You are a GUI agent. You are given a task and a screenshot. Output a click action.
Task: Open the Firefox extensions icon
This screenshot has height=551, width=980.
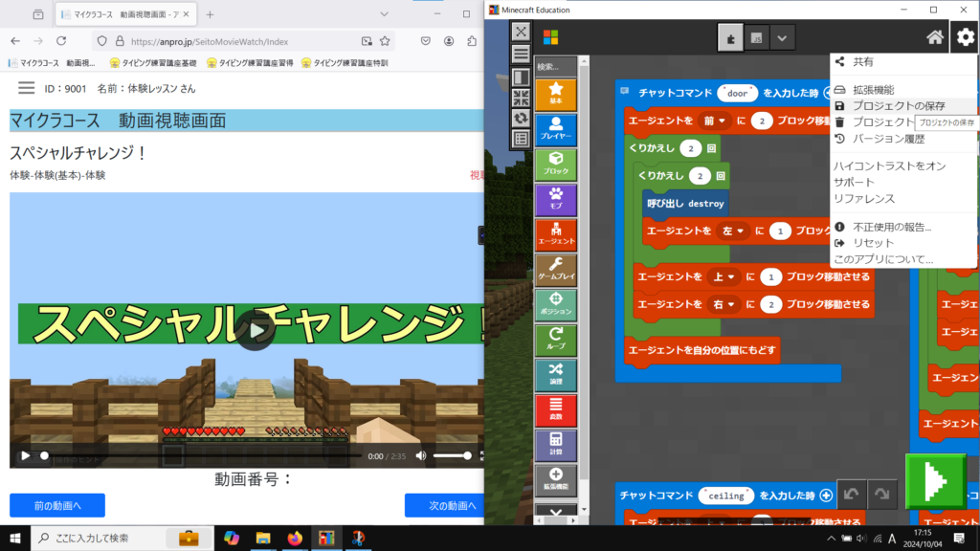(472, 41)
